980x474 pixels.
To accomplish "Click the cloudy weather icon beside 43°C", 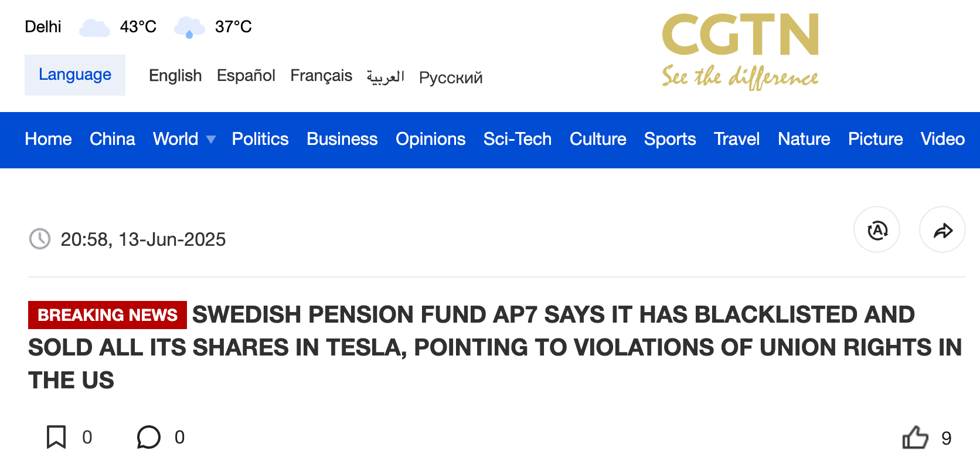I will click(x=94, y=28).
